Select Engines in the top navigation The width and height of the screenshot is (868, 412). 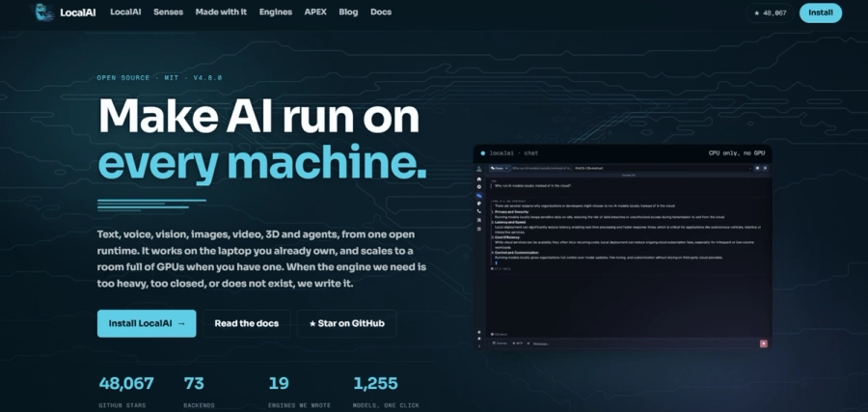click(x=276, y=12)
